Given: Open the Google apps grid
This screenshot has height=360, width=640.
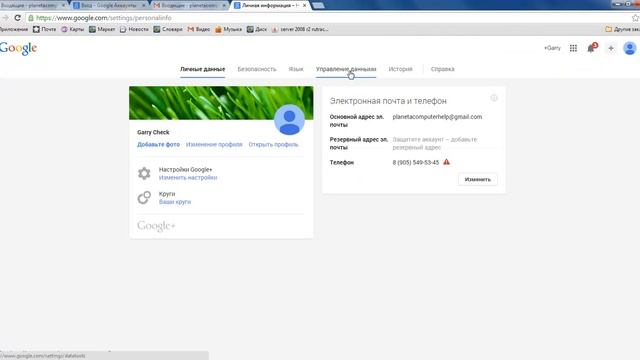Looking at the screenshot, I should click(573, 48).
